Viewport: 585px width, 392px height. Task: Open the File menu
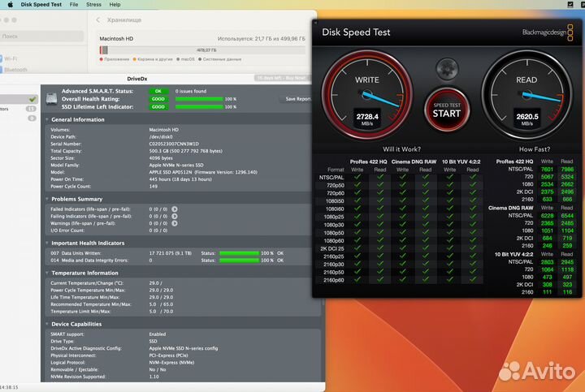[x=74, y=5]
